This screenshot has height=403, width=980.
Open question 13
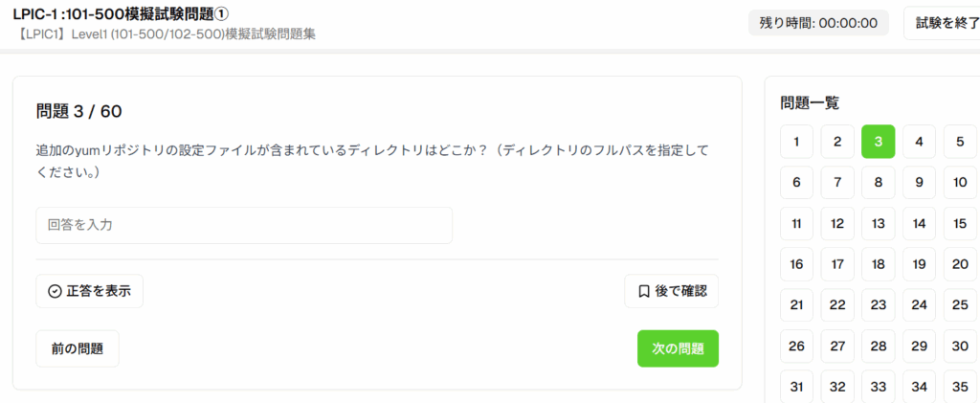tap(879, 224)
